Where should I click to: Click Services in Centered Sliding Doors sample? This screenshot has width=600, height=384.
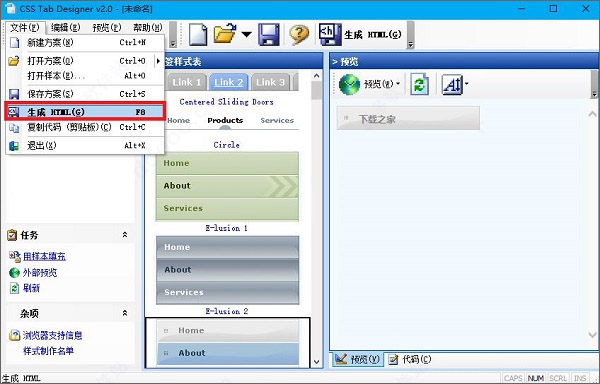coord(277,120)
